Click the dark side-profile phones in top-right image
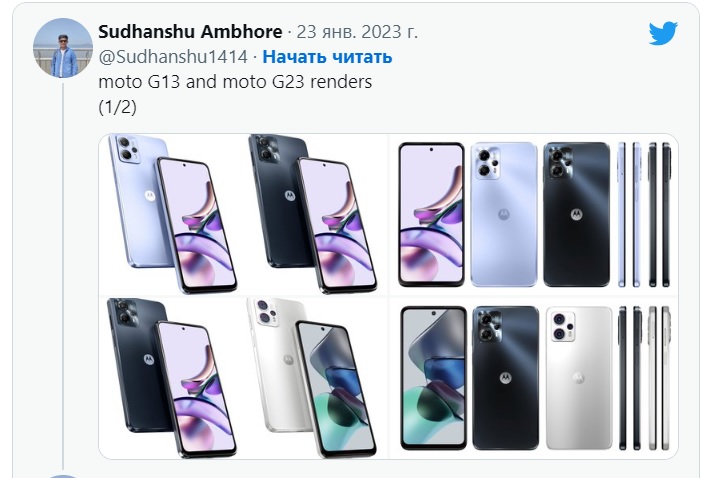 click(x=659, y=214)
